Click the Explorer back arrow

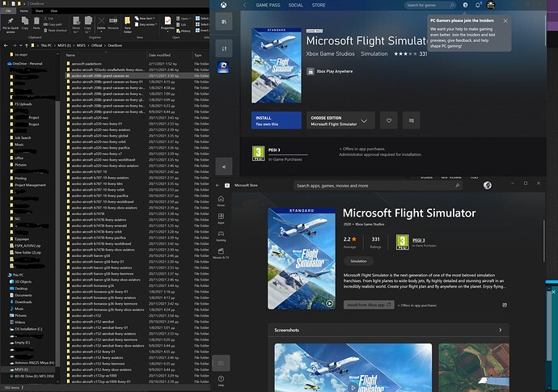point(6,45)
